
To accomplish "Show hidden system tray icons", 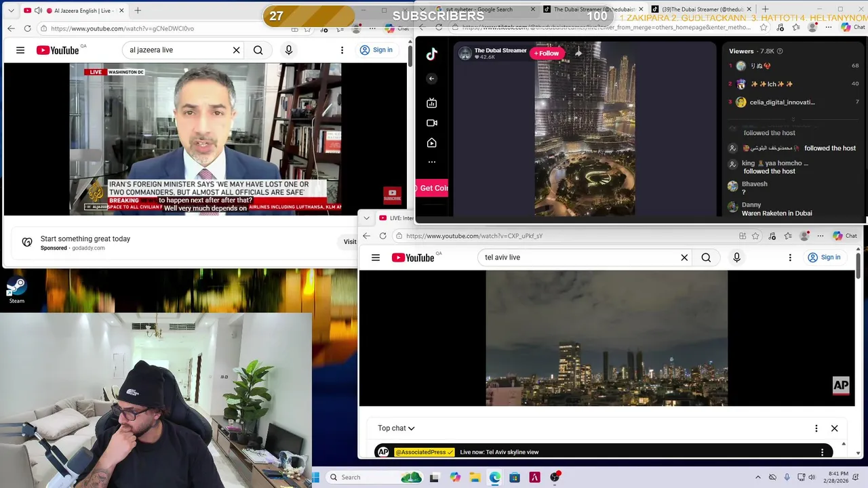I will [x=758, y=477].
